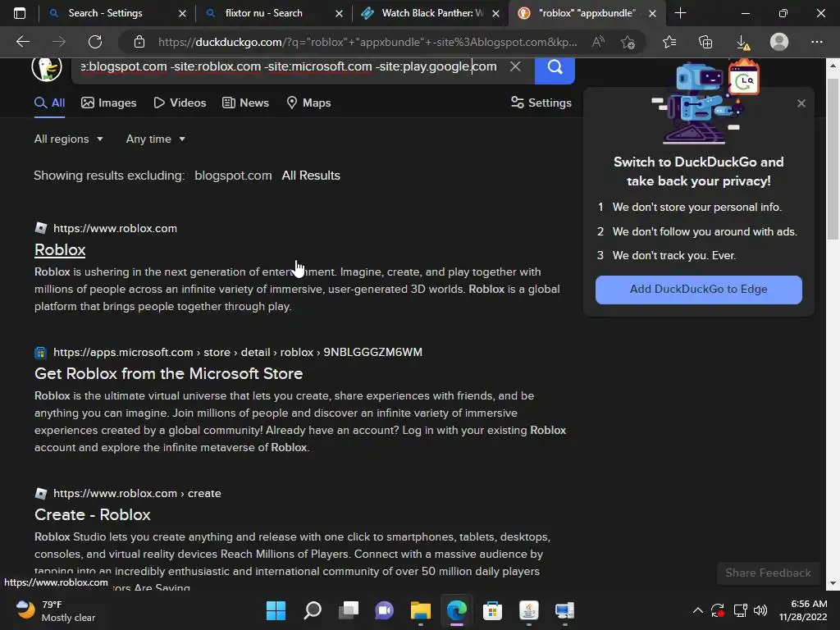
Task: Show hidden system tray icons chevron
Action: tap(697, 610)
